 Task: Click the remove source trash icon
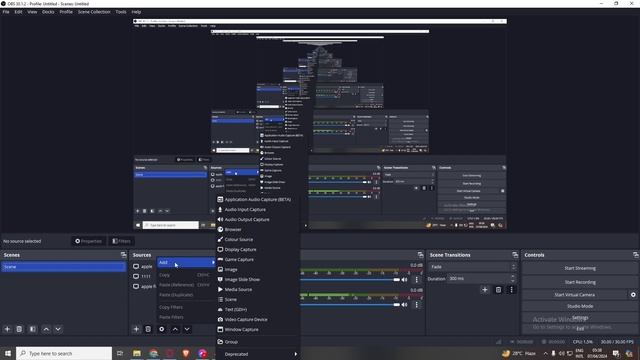[148, 329]
